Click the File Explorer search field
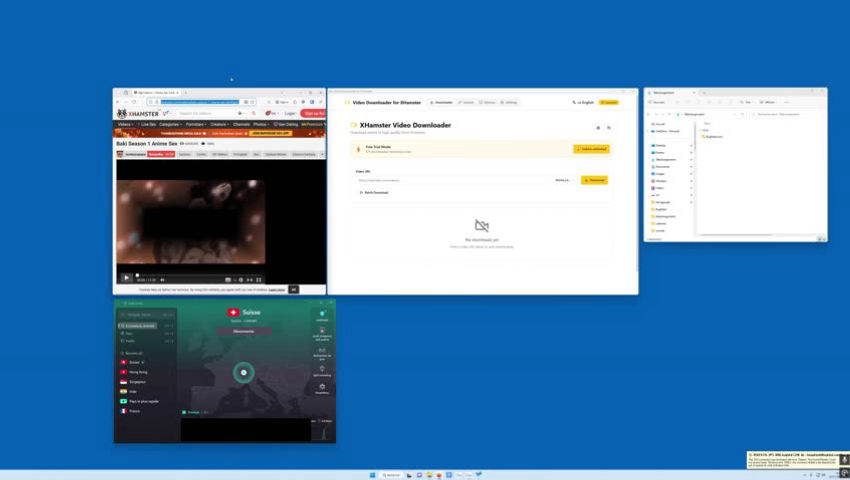 pos(788,114)
